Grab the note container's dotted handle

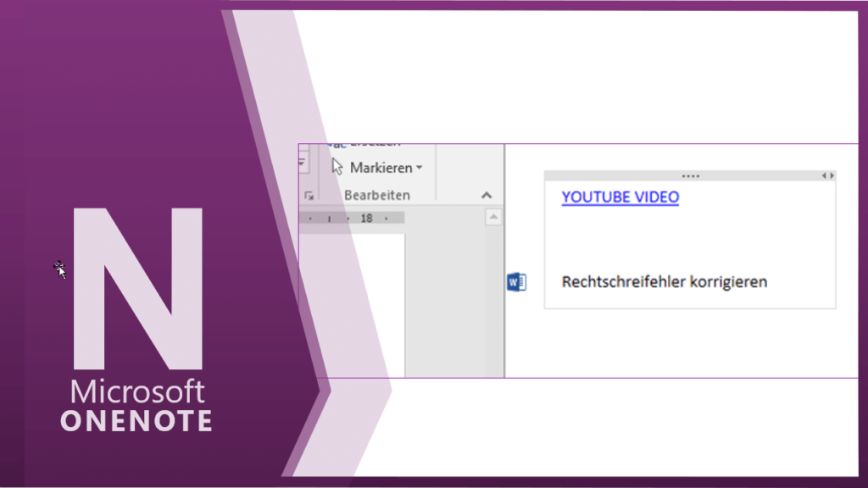click(690, 175)
